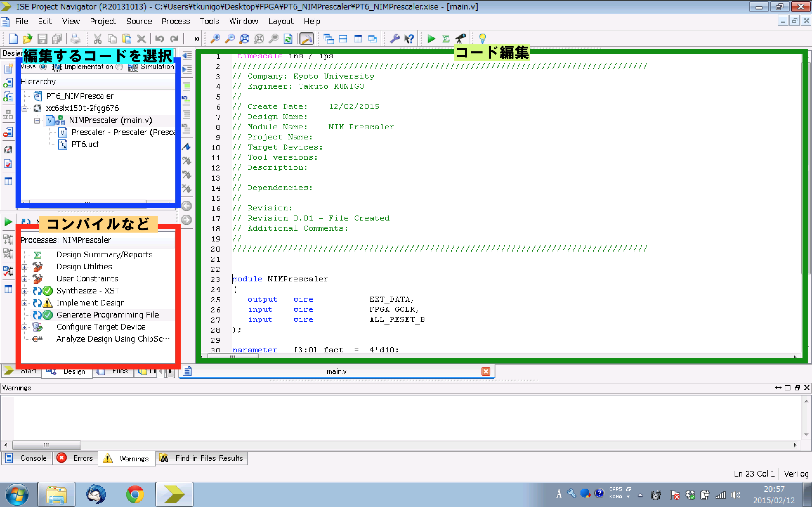This screenshot has height=507, width=812.
Task: Select the Implementation view radio button
Action: (43, 67)
